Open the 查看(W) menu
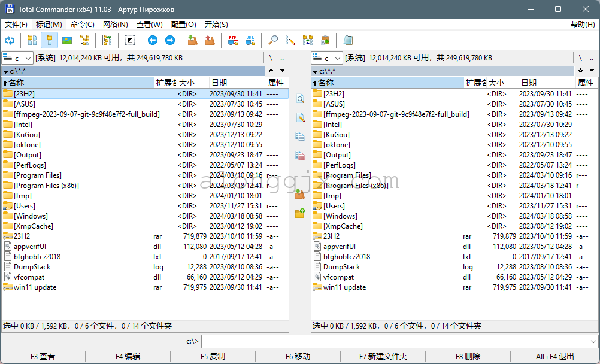Screen dimensions: 600x364 click(150, 25)
